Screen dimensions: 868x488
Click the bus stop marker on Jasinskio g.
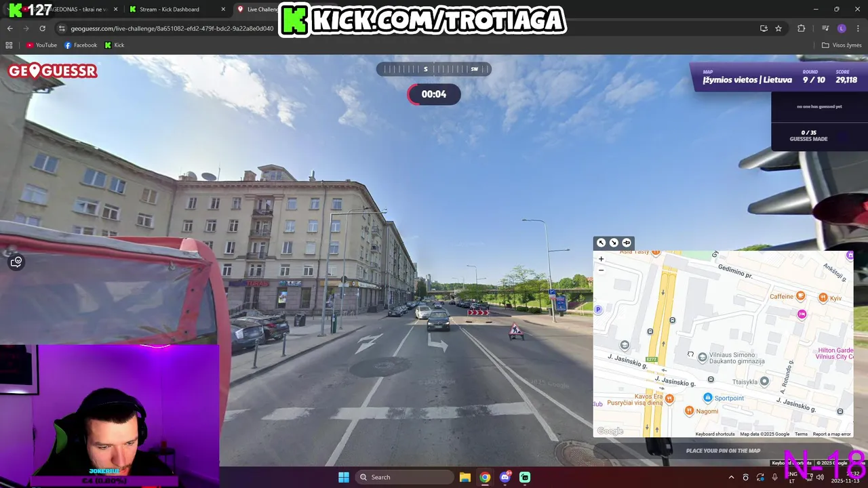[x=711, y=380]
